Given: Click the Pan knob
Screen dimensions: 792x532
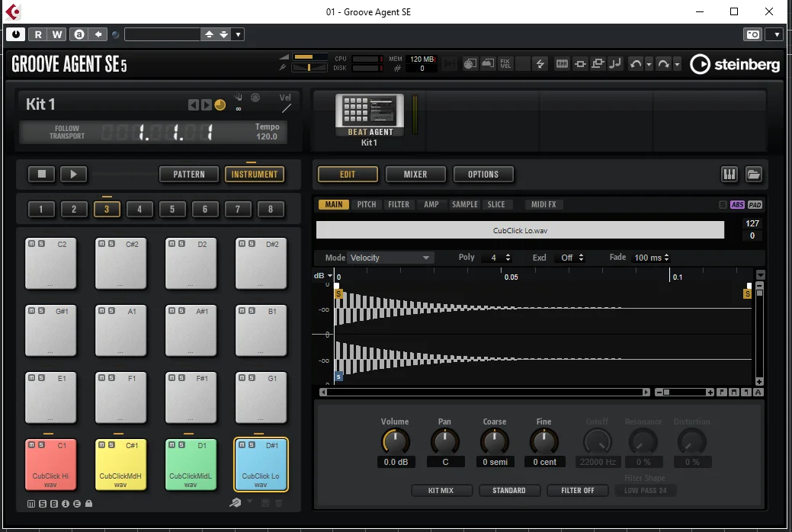Looking at the screenshot, I should tap(444, 441).
